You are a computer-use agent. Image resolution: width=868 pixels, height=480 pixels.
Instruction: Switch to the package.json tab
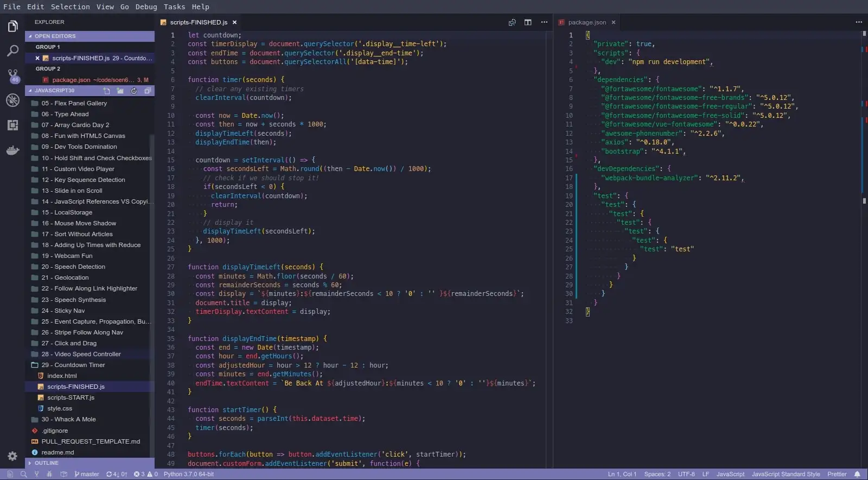click(587, 22)
